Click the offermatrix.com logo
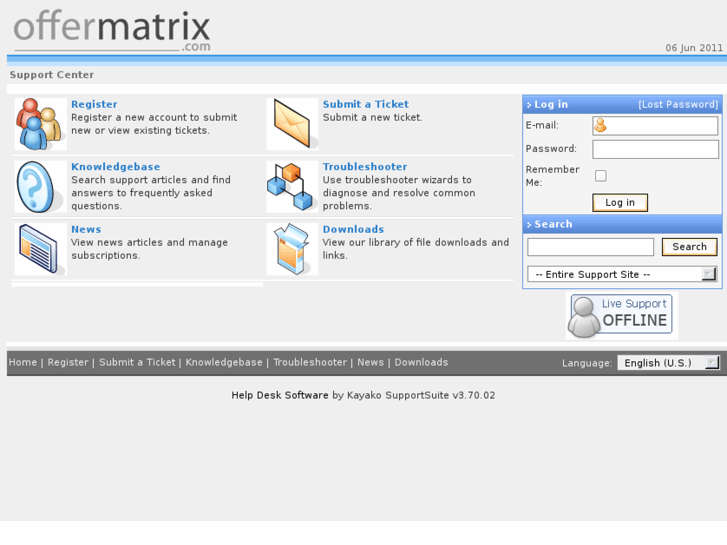Screen dimensions: 727x545 [x=112, y=31]
